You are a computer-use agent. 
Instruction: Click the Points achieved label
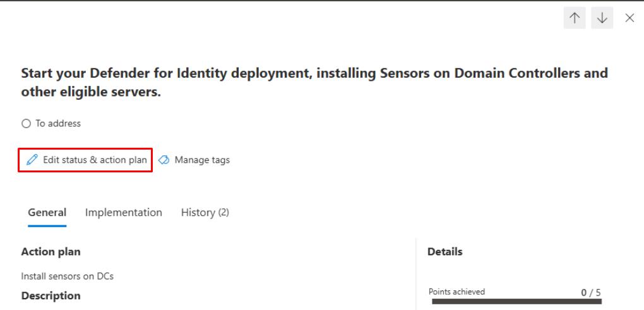456,292
